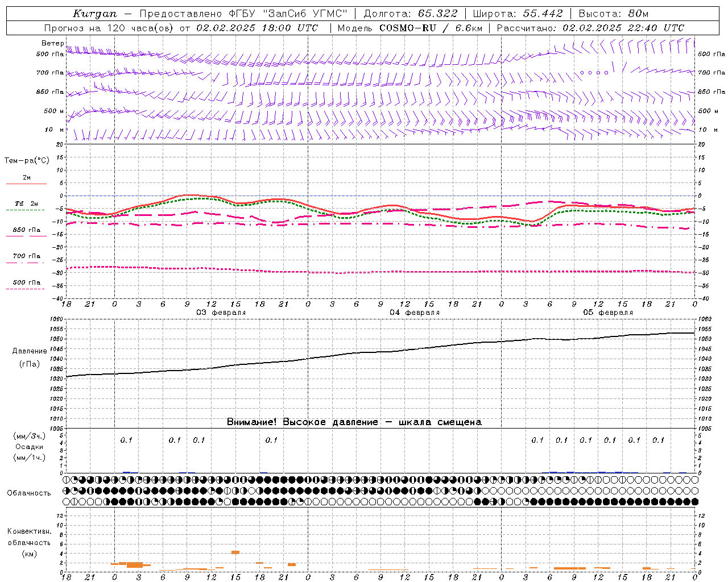Click the "850 гПа" temperature legend entry
The height and width of the screenshot is (582, 728).
pyautogui.click(x=26, y=230)
